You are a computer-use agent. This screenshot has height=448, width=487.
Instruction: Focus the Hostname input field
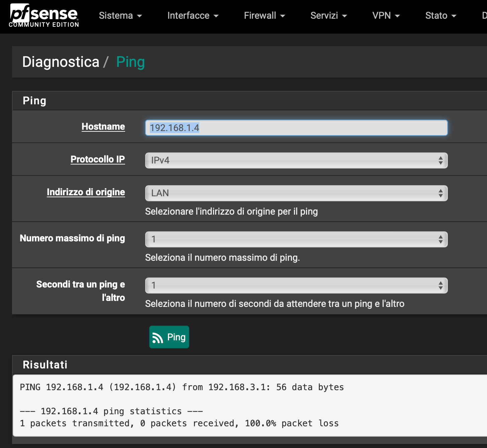click(x=296, y=128)
